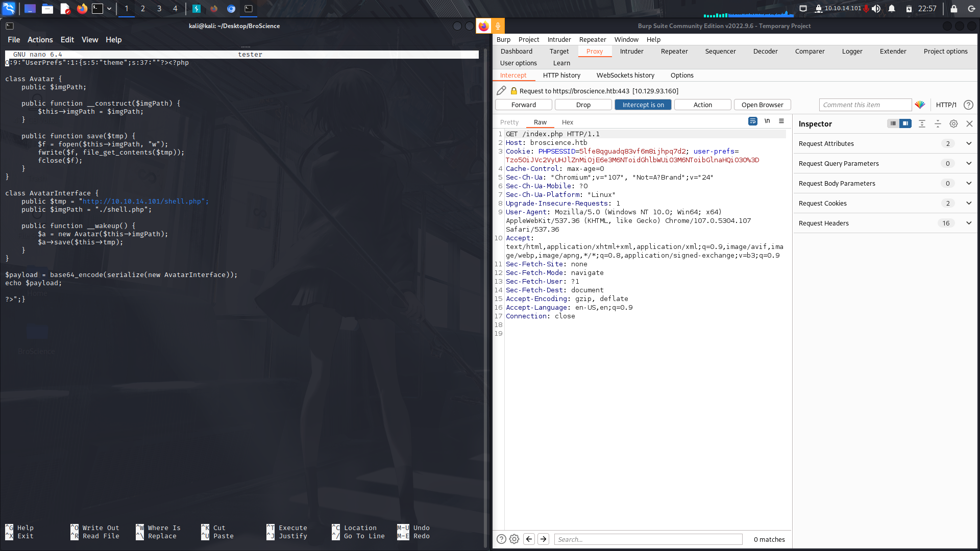
Task: Click inside the Search field at the bottom
Action: coord(648,539)
